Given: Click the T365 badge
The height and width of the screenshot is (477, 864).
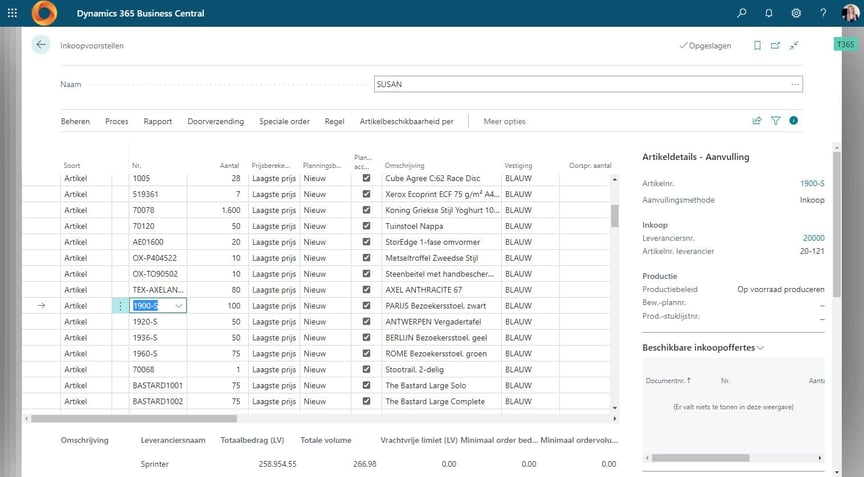Looking at the screenshot, I should (x=845, y=44).
